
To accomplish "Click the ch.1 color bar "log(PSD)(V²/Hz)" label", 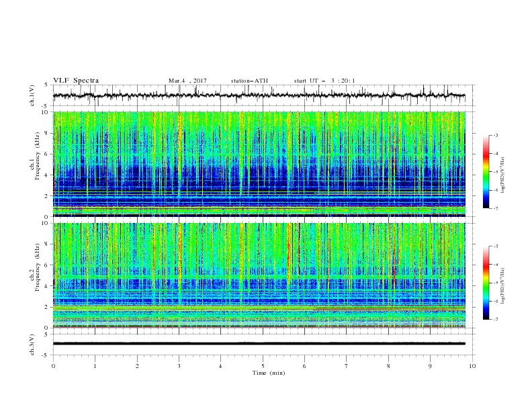I will point(503,175).
